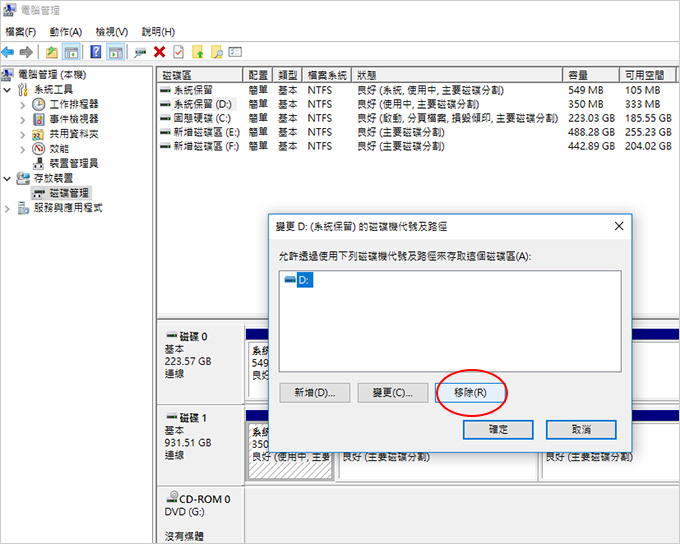The width and height of the screenshot is (680, 544).
Task: Click the 變更(C)... button
Action: pos(392,393)
